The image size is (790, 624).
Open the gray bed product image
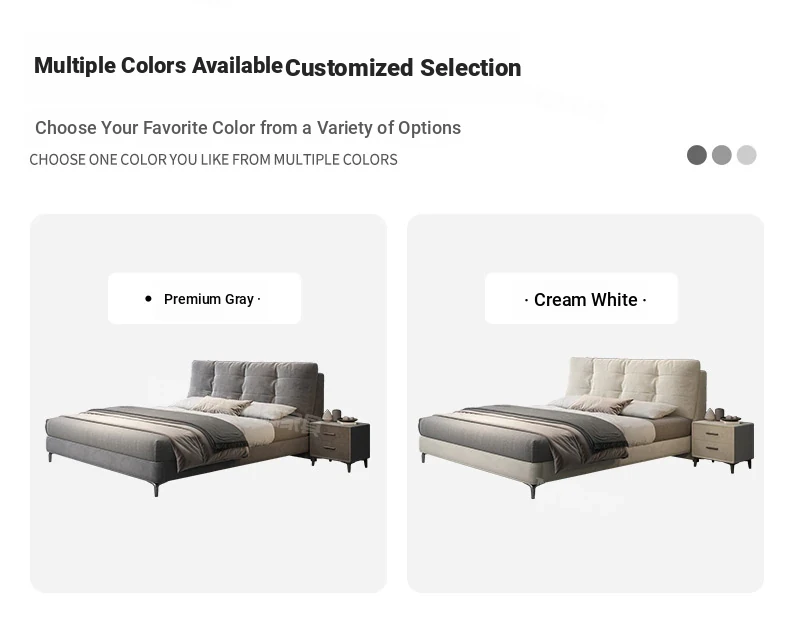[208, 428]
